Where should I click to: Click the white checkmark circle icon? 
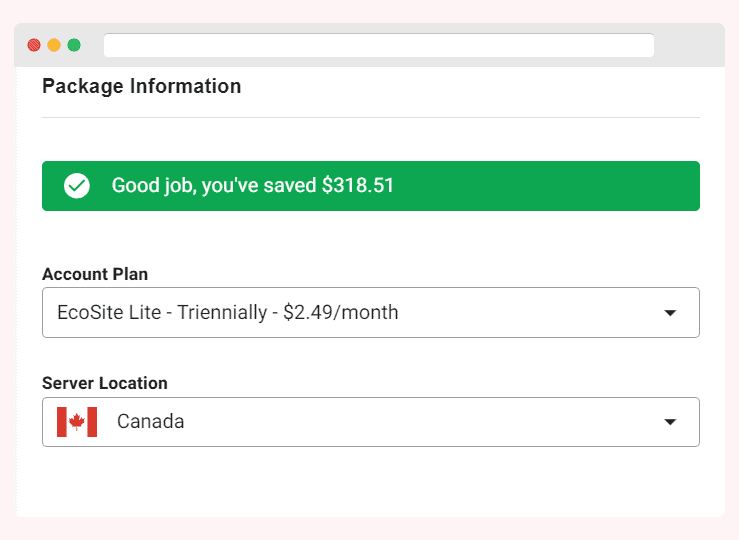point(77,186)
